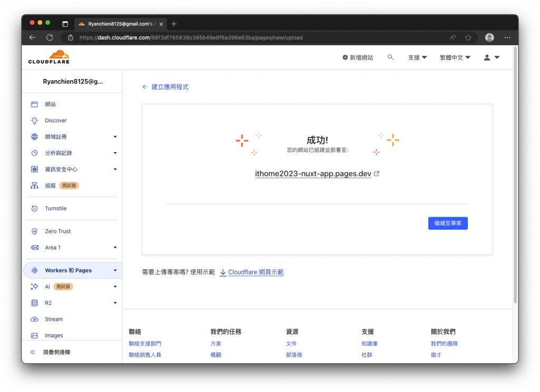Click the 網域註冊 globe icon
The width and height of the screenshot is (540, 392).
(x=34, y=136)
